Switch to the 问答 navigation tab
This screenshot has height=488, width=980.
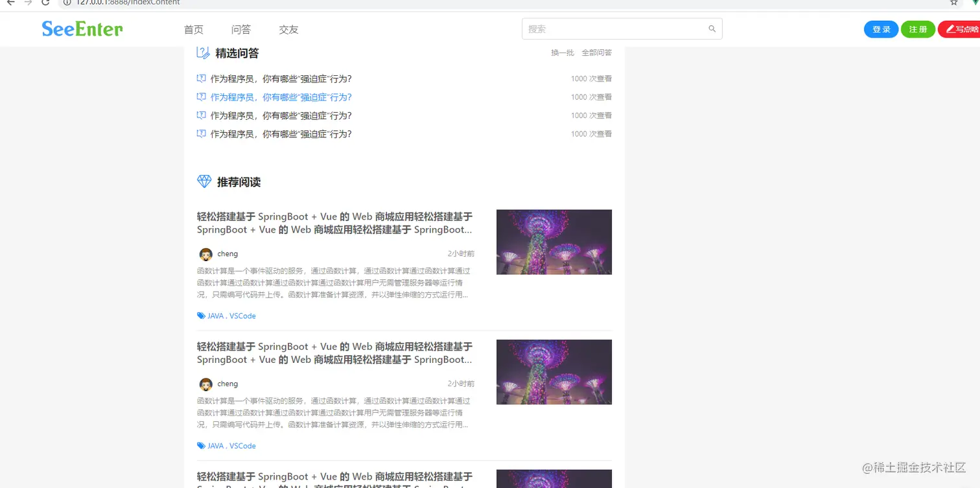click(240, 29)
